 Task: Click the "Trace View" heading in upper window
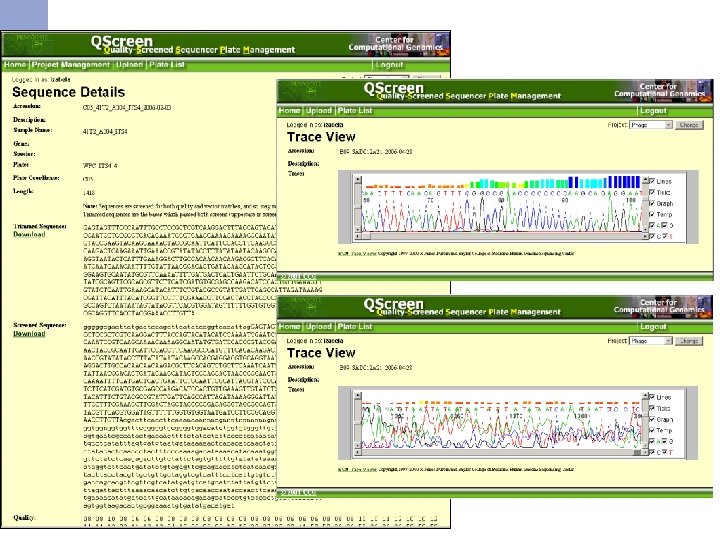[321, 137]
